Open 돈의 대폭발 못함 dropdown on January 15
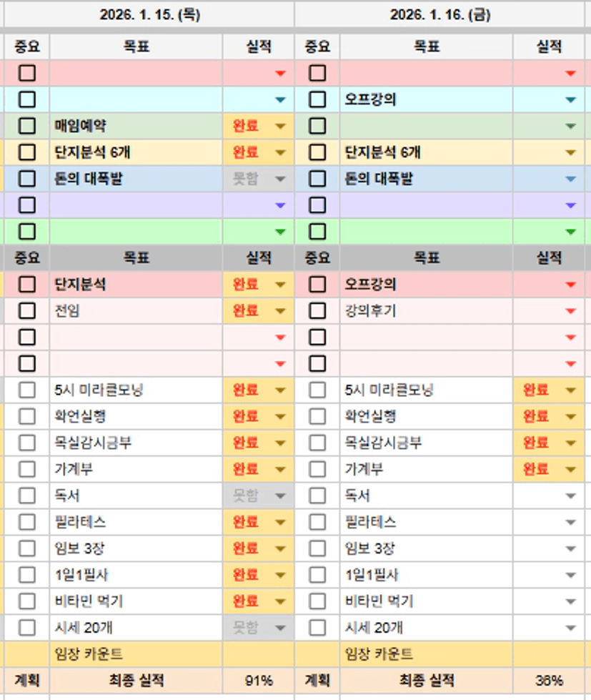The width and height of the screenshot is (591, 700). click(280, 179)
